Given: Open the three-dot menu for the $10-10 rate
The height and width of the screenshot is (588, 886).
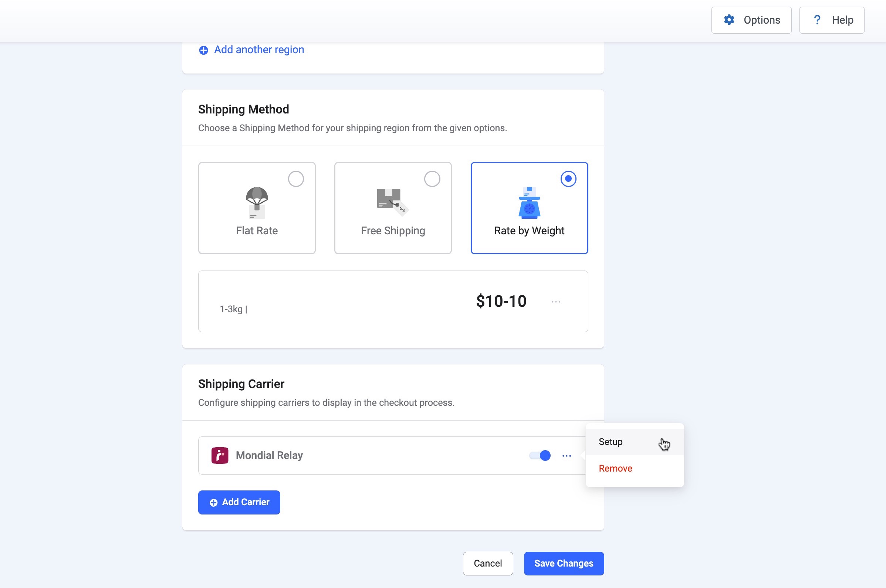Looking at the screenshot, I should click(555, 302).
